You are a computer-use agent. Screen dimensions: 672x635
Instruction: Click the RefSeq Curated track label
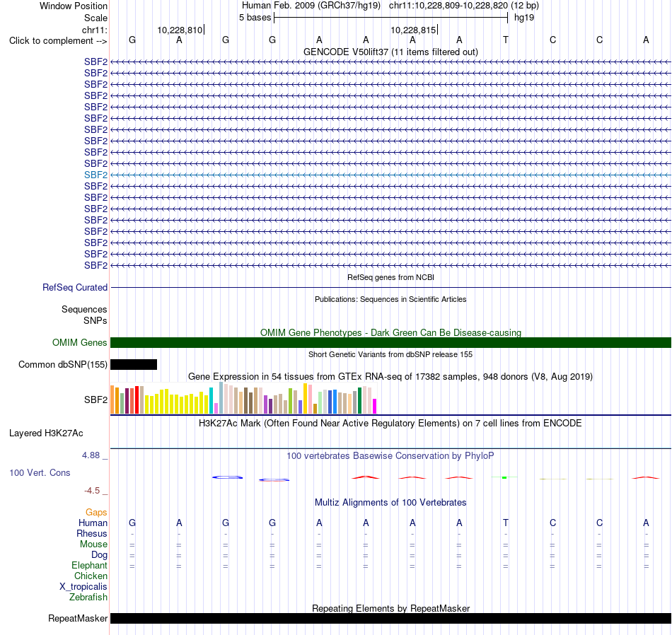pyautogui.click(x=74, y=288)
